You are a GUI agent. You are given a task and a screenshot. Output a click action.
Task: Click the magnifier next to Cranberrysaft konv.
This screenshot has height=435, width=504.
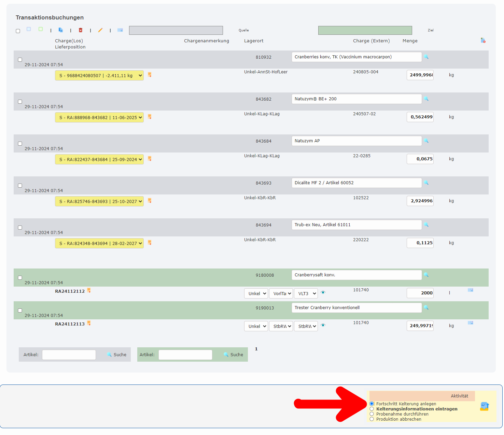tap(426, 275)
